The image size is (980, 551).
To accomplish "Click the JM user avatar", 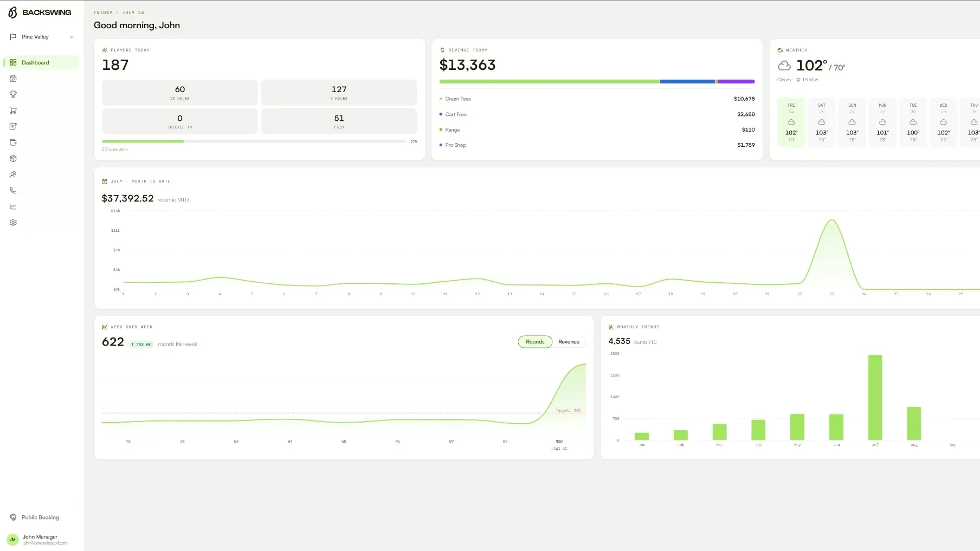I will (12, 540).
